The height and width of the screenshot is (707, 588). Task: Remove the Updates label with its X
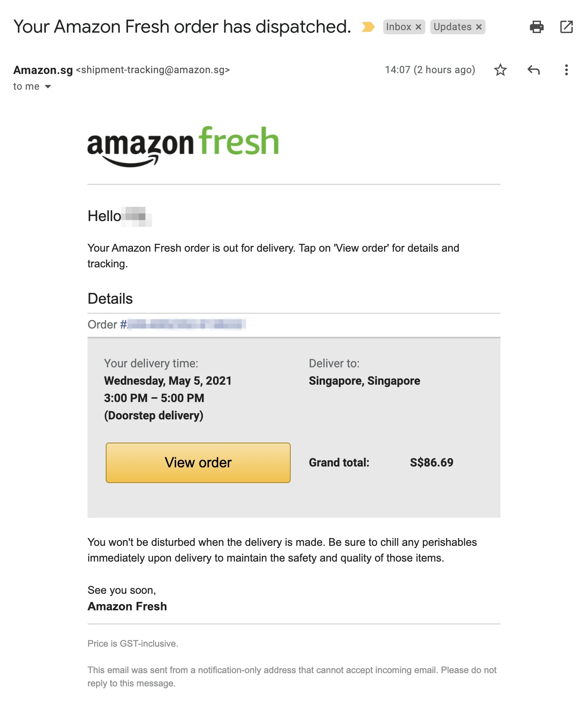[x=479, y=27]
